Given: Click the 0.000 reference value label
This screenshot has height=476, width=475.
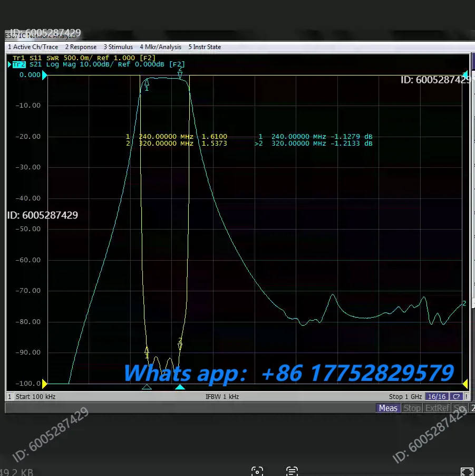Looking at the screenshot, I should [x=30, y=75].
